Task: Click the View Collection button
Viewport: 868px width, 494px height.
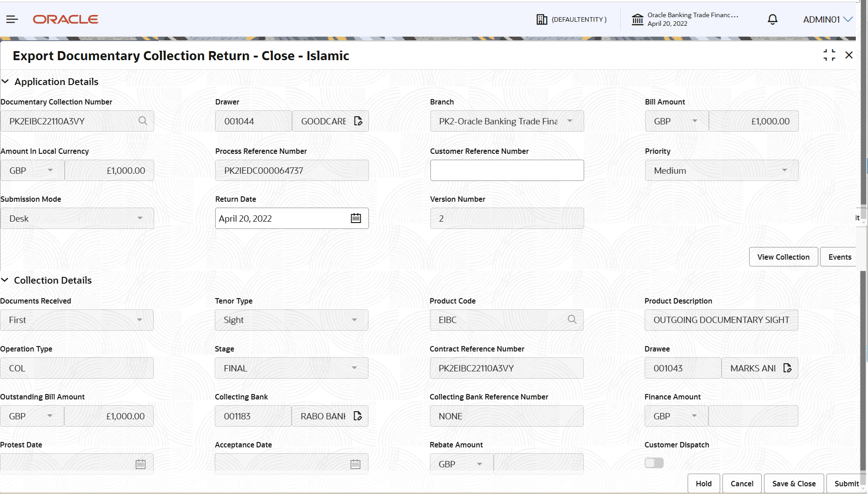Action: click(x=783, y=256)
